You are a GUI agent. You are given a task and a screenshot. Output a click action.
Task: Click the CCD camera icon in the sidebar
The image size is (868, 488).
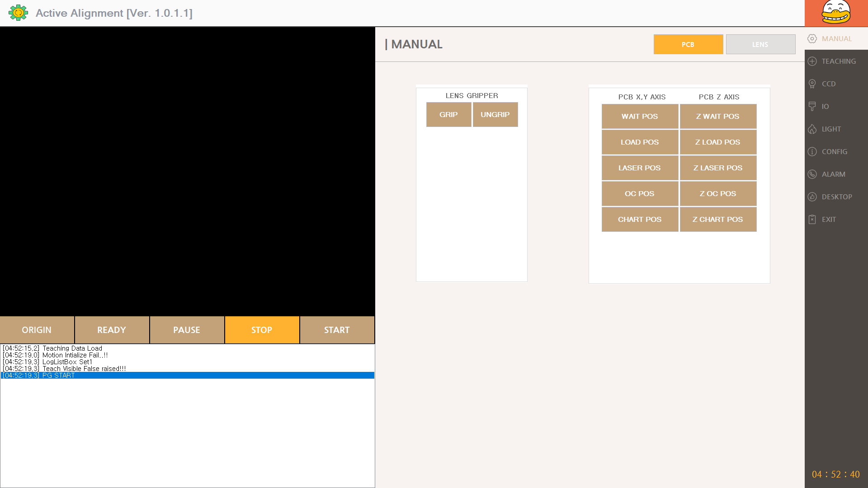[812, 84]
